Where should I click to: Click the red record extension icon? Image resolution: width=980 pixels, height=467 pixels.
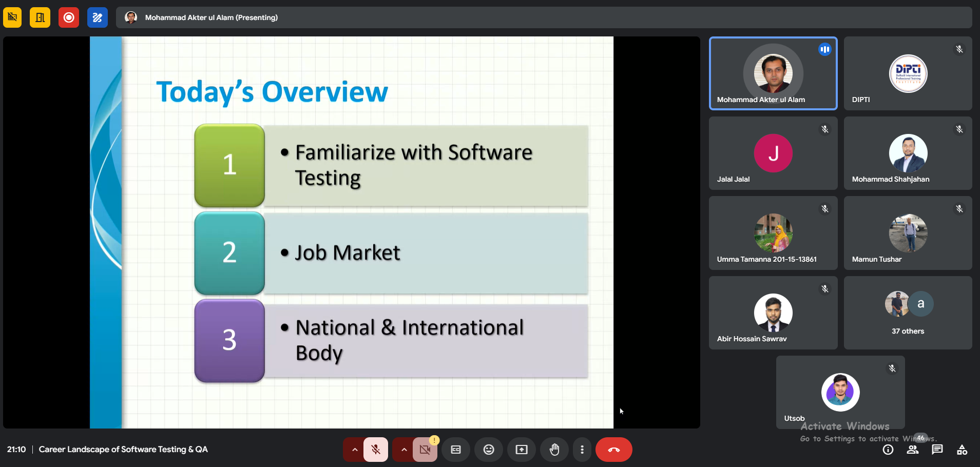point(68,17)
